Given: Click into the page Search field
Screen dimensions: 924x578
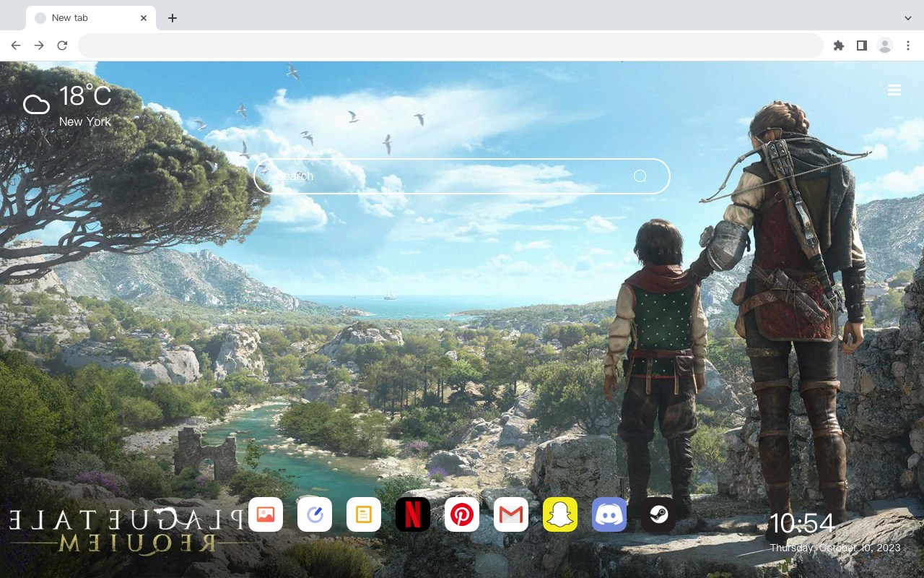Looking at the screenshot, I should coord(462,176).
